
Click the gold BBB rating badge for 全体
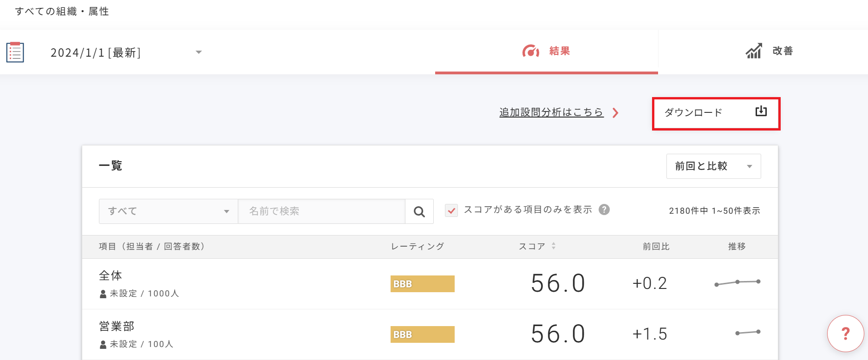[x=422, y=283]
